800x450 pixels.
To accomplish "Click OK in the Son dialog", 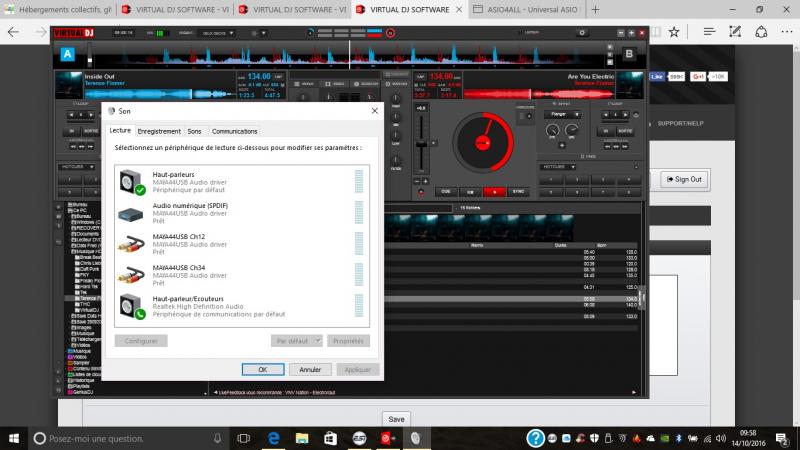I will [x=263, y=369].
